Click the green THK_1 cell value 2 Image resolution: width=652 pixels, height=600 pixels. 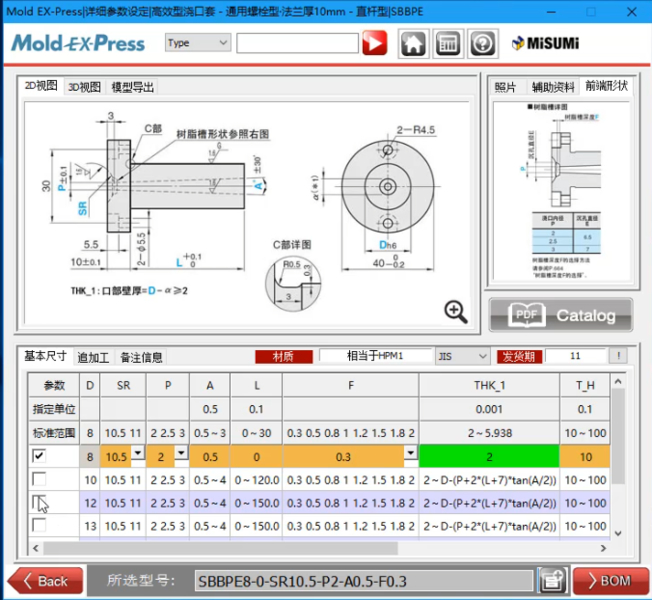click(489, 457)
